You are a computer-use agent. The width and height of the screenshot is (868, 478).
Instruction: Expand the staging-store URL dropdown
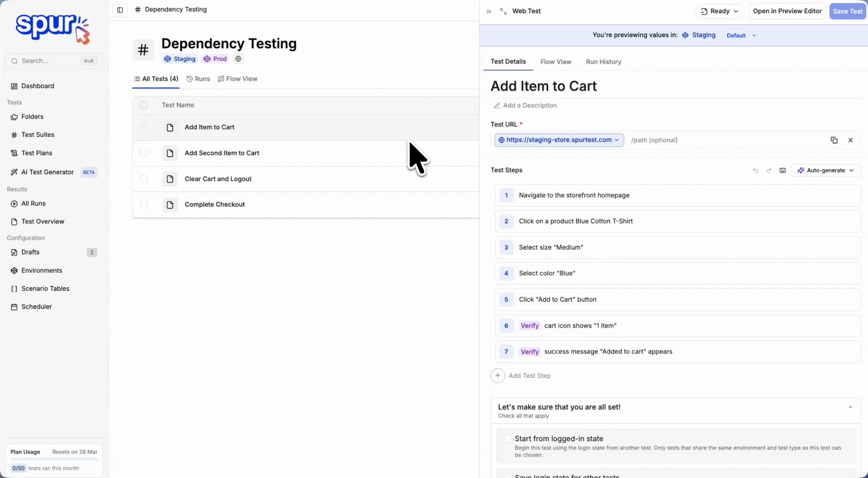(x=559, y=140)
